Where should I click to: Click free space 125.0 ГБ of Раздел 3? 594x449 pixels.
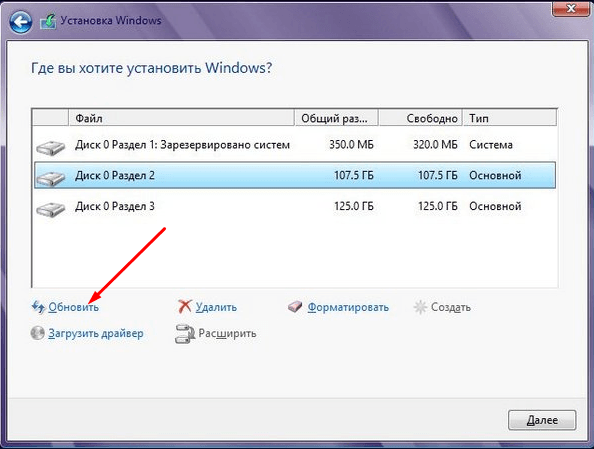(x=438, y=206)
